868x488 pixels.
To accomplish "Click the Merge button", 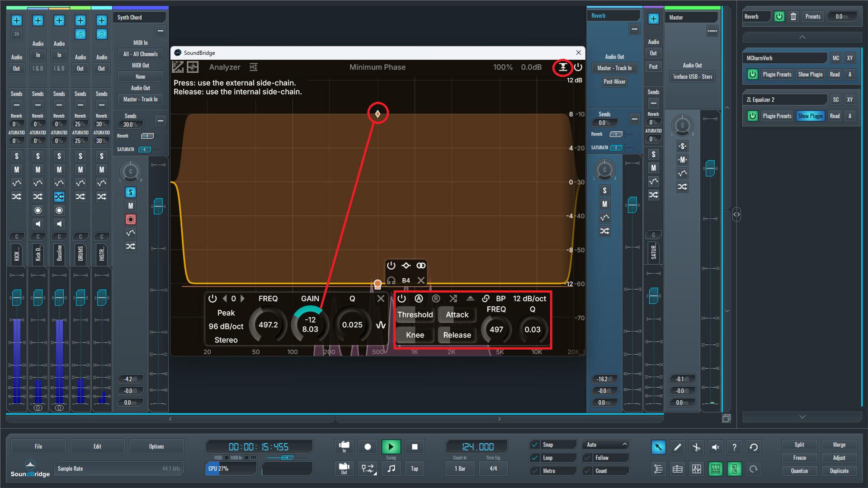I will [839, 445].
